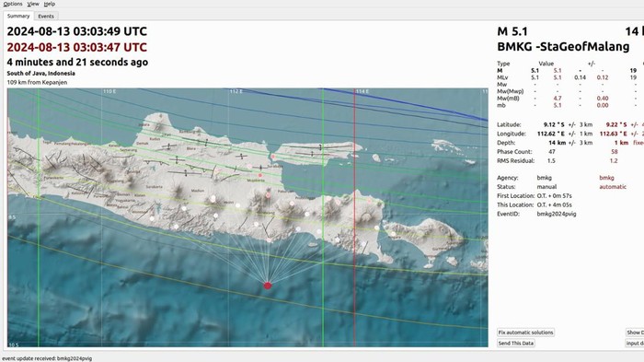Click the automatic latitude 9.22 ° S value
This screenshot has height=362, width=644.
tap(616, 124)
